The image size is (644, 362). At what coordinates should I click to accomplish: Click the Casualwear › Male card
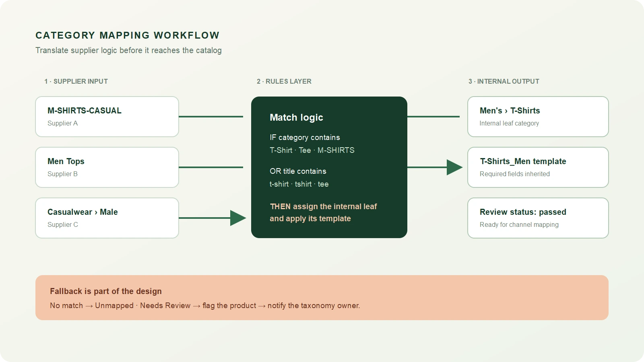(107, 218)
